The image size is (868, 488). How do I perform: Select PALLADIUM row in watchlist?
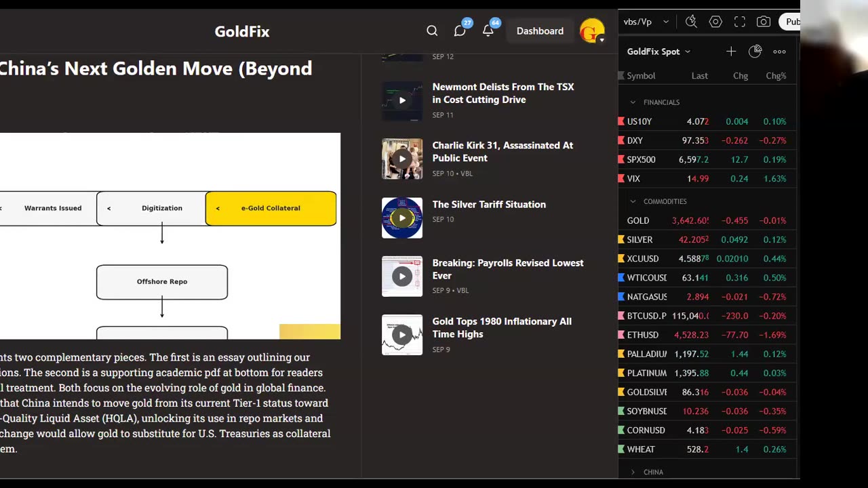[707, 354]
